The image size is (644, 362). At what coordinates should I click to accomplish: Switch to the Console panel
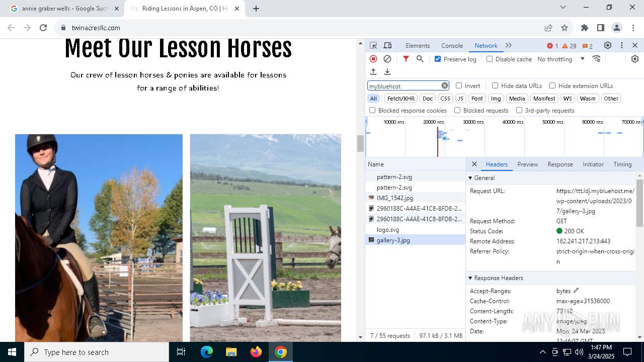pyautogui.click(x=452, y=45)
